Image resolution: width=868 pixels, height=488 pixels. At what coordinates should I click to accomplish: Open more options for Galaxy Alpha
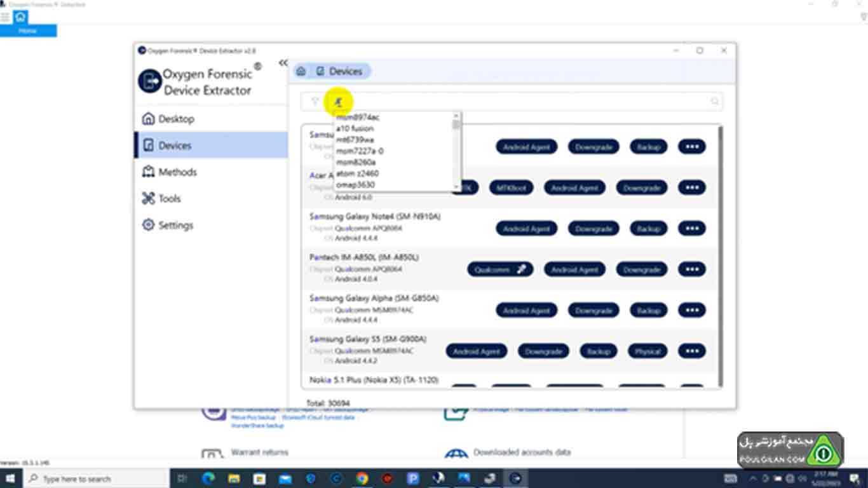(692, 311)
